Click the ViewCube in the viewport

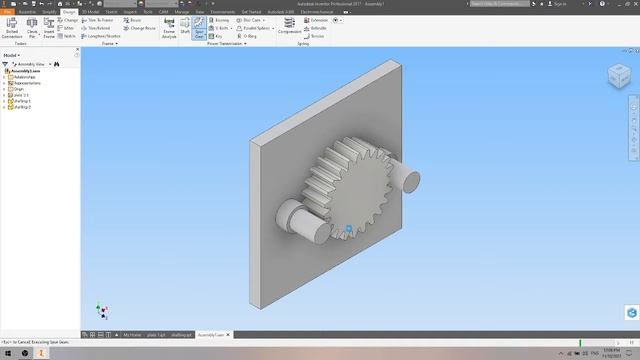[619, 76]
